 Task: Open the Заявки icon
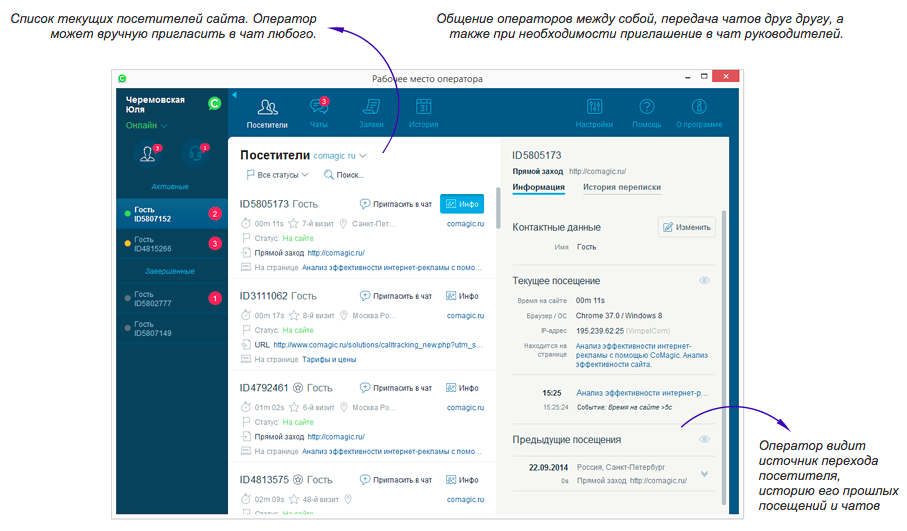click(x=371, y=107)
